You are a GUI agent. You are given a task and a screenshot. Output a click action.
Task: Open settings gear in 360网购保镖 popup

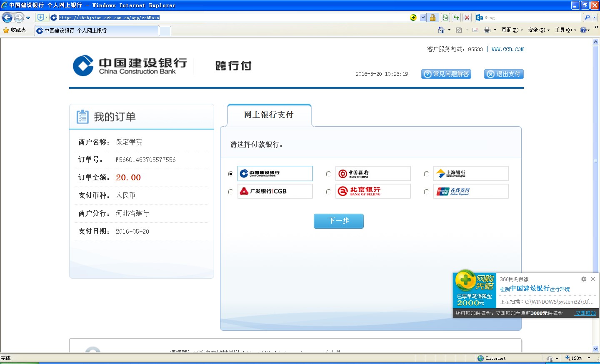583,279
